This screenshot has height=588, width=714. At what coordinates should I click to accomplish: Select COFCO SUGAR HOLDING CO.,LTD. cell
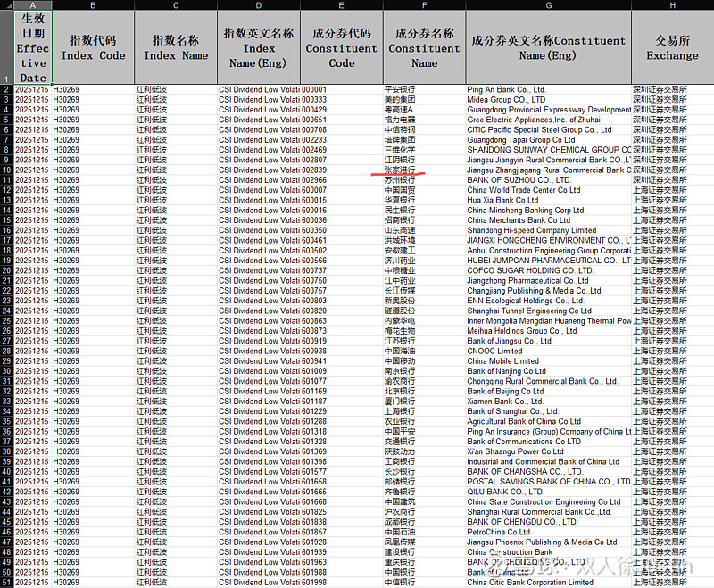point(548,270)
